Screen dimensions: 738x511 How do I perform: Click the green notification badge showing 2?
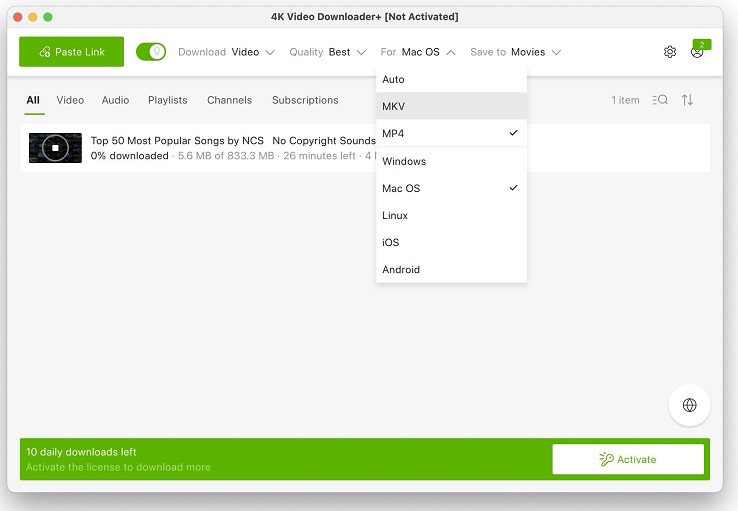(702, 44)
